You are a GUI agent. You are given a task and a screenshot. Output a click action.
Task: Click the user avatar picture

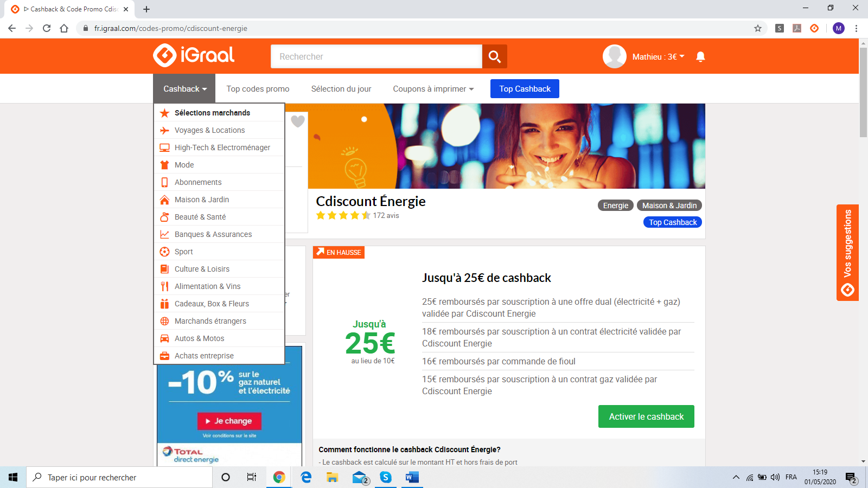(615, 56)
